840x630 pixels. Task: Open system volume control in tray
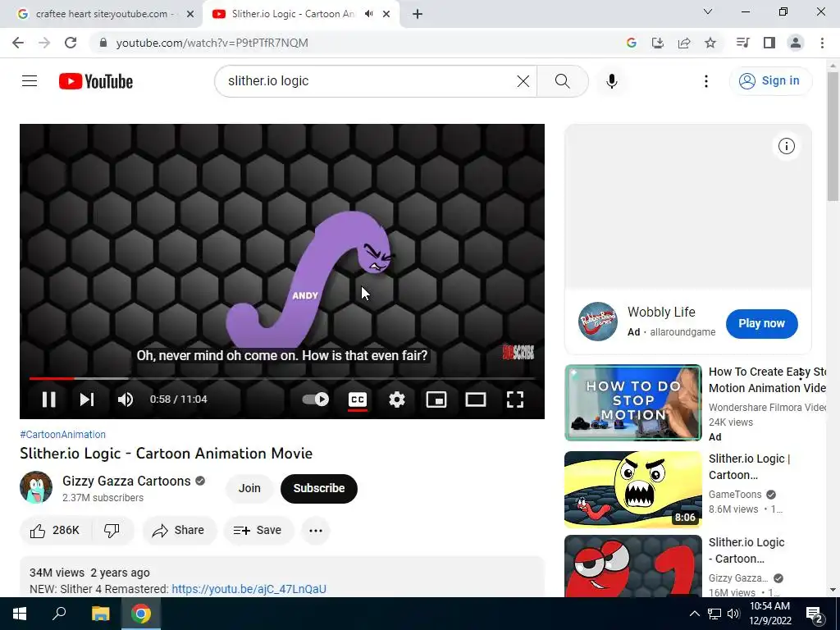click(733, 614)
